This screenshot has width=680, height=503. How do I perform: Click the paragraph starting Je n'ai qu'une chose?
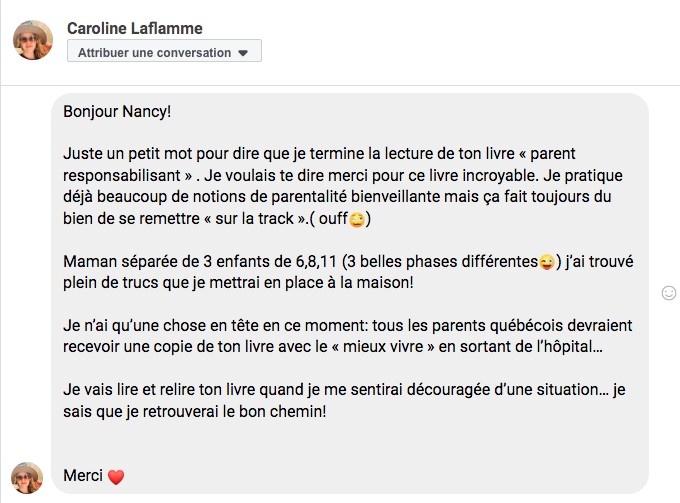(x=340, y=337)
